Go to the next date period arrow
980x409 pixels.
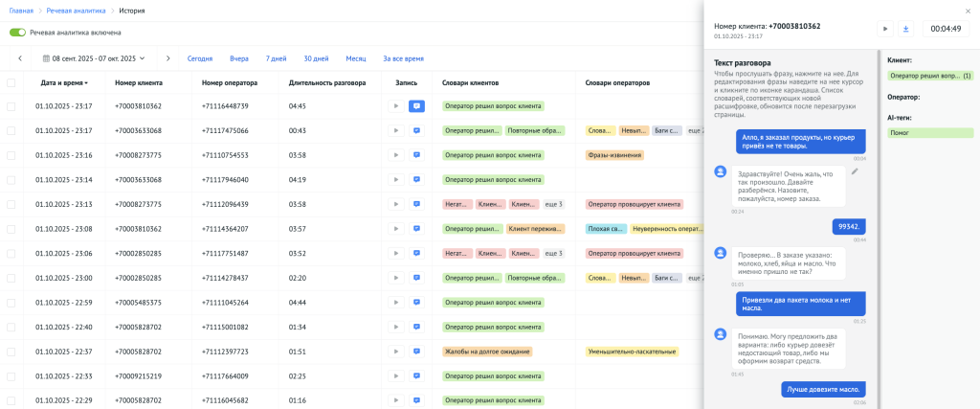[x=167, y=58]
